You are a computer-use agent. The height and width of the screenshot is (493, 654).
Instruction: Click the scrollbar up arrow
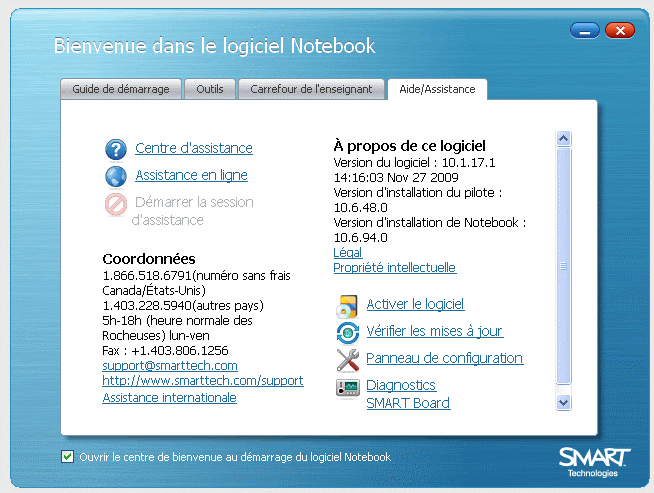click(563, 138)
